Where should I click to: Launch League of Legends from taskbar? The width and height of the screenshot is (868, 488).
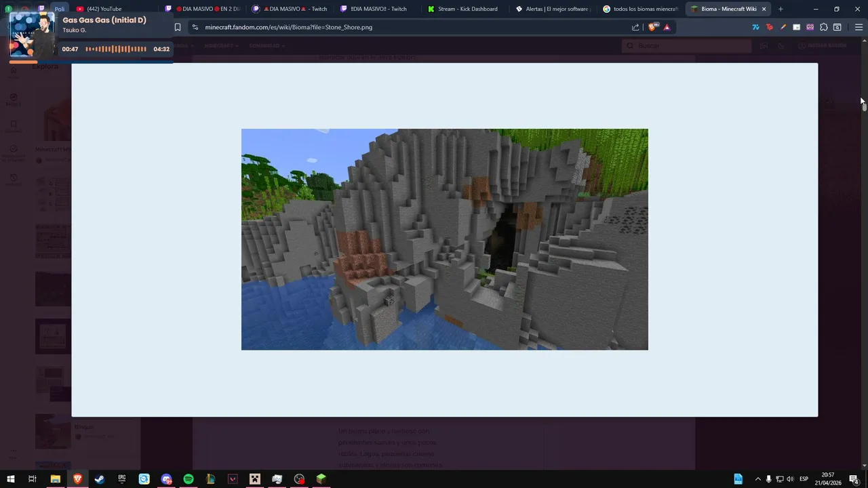(x=210, y=479)
